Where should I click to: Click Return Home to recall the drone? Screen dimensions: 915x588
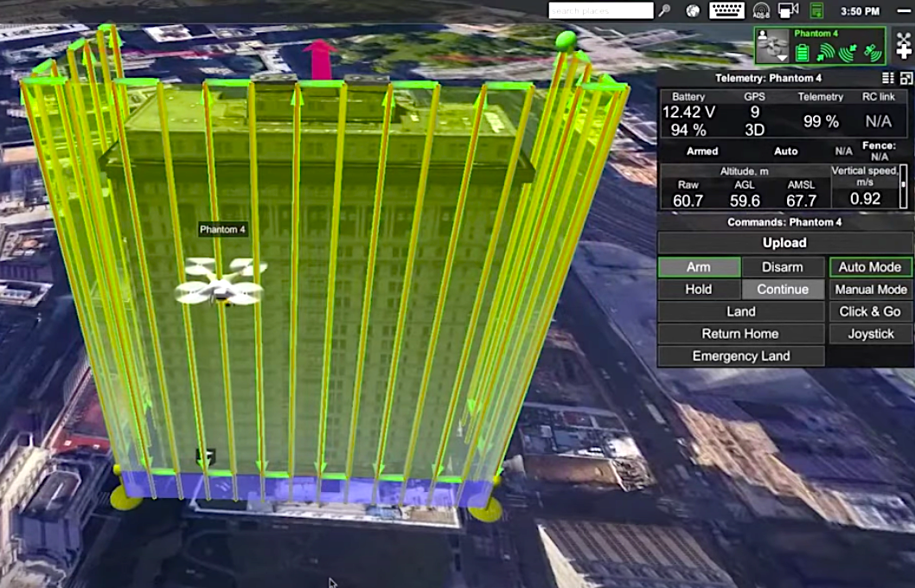[740, 334]
